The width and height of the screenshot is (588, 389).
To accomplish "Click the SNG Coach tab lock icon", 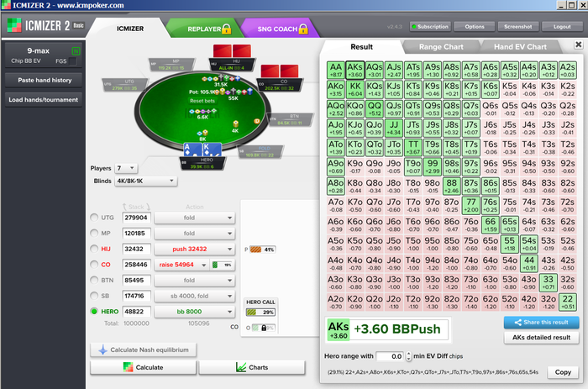I will pos(303,29).
